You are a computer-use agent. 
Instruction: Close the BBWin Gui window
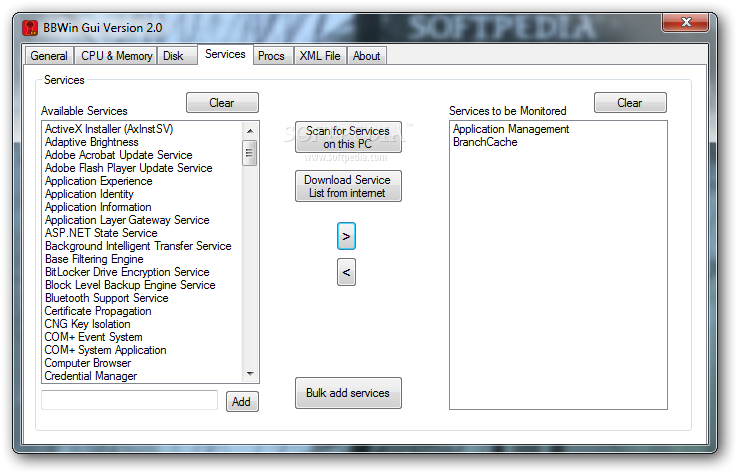[686, 22]
